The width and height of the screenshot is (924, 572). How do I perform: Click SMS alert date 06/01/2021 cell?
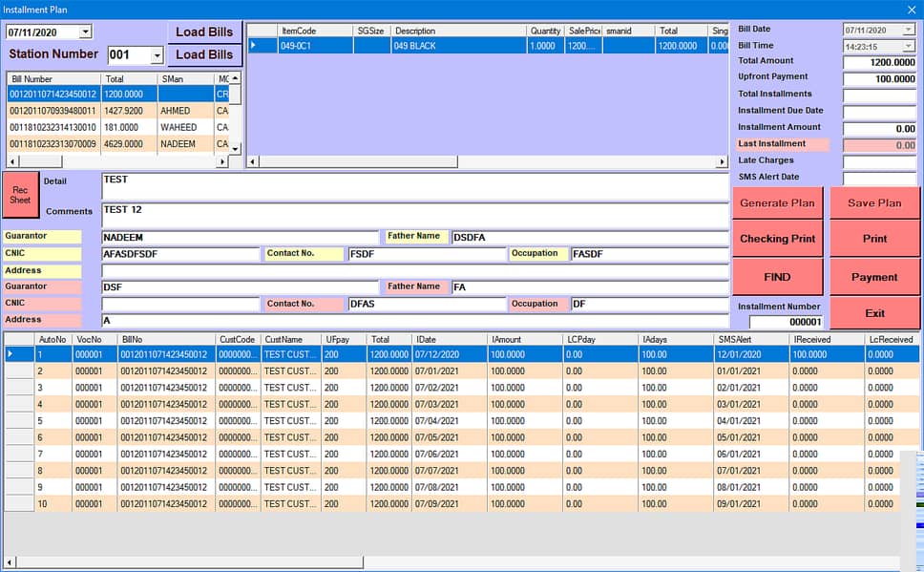click(x=752, y=454)
